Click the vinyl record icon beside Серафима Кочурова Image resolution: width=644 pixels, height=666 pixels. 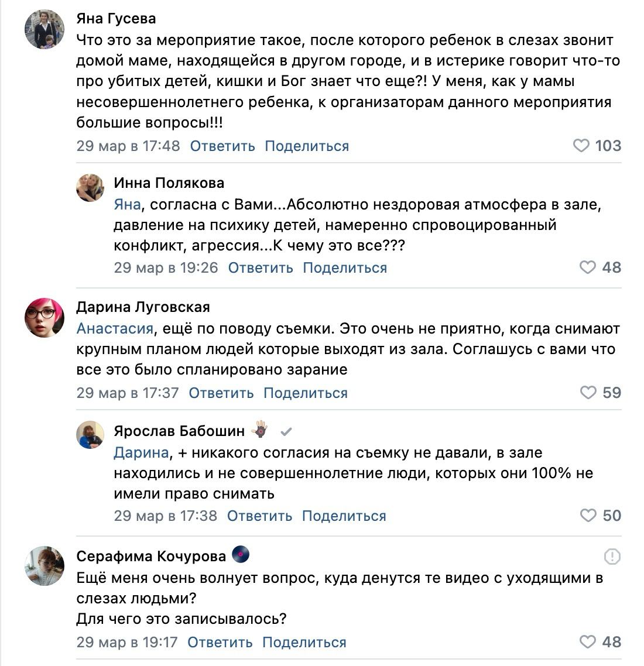tap(241, 555)
